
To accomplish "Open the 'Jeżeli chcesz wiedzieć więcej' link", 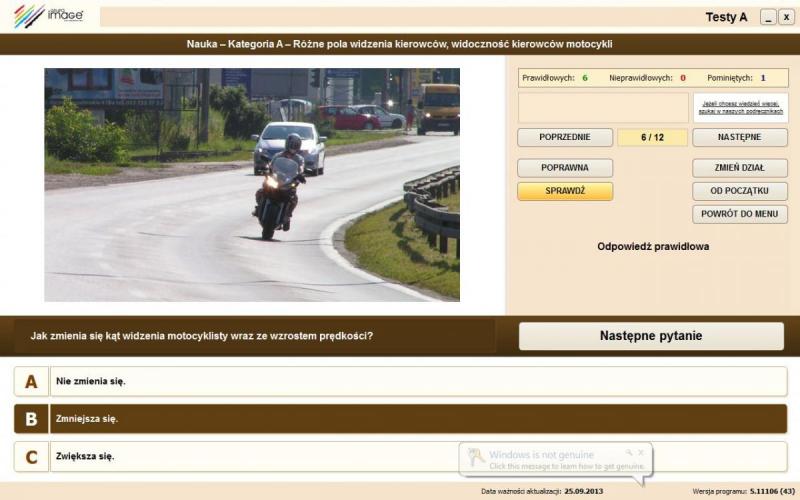I will 740,106.
